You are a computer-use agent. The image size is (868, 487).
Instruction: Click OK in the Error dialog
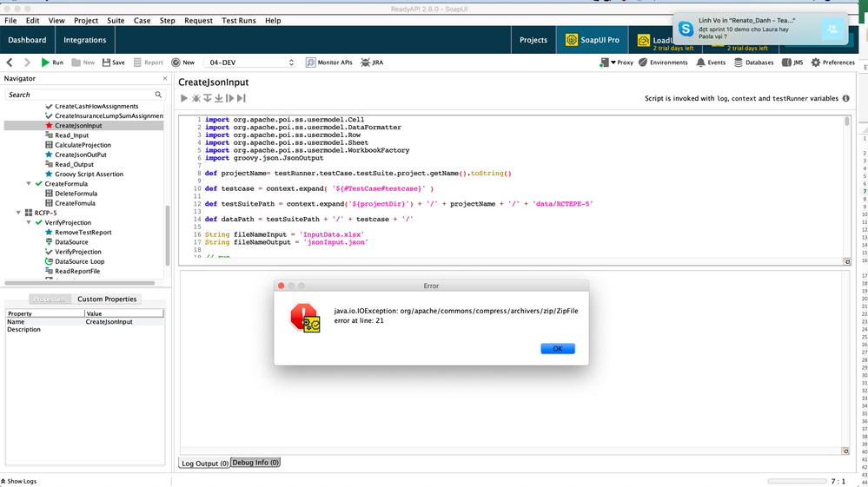point(557,349)
